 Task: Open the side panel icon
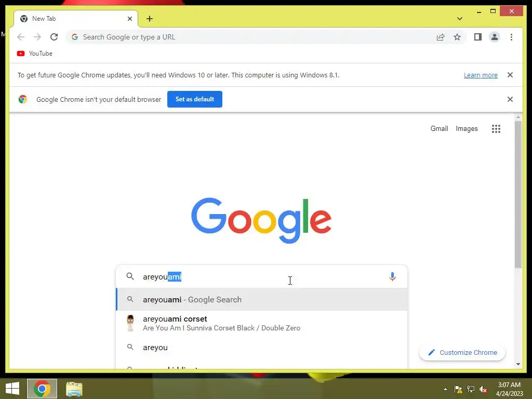coord(478,37)
